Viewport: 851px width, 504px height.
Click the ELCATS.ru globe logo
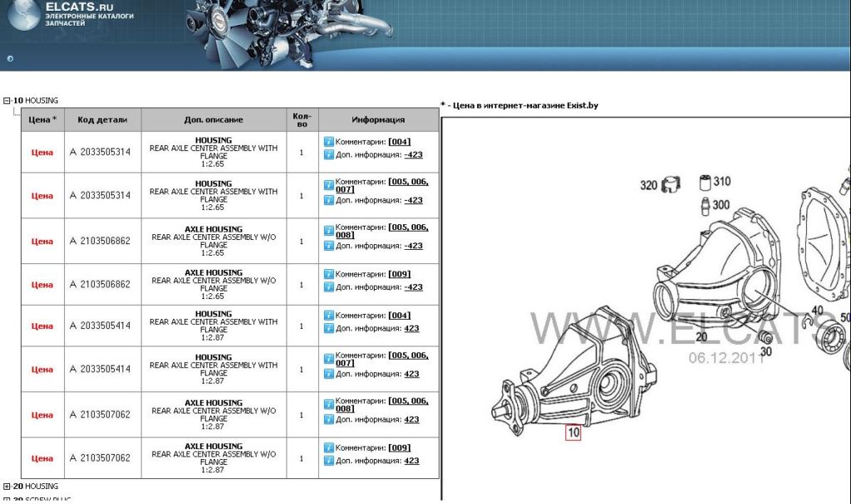click(x=22, y=15)
